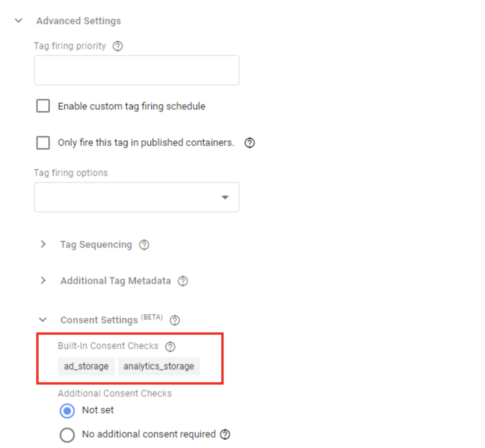Click the ad_storage consent chip
This screenshot has height=448, width=485.
point(86,366)
